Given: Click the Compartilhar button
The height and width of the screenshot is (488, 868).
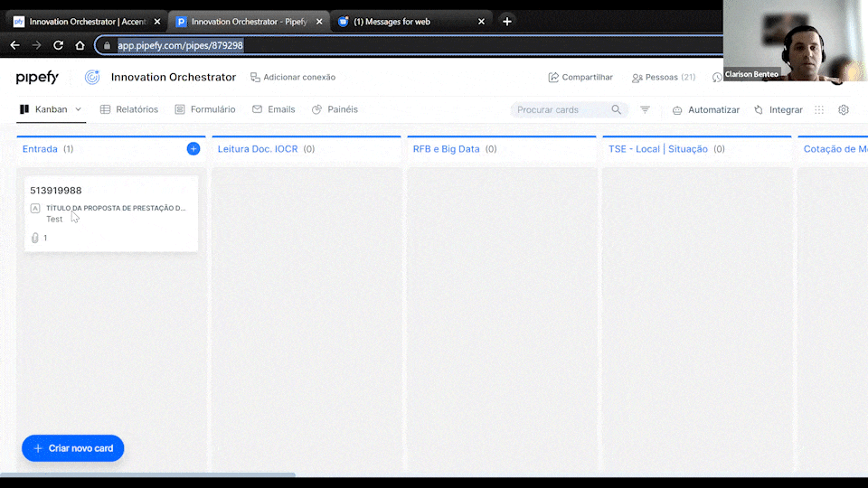Looking at the screenshot, I should coord(580,78).
